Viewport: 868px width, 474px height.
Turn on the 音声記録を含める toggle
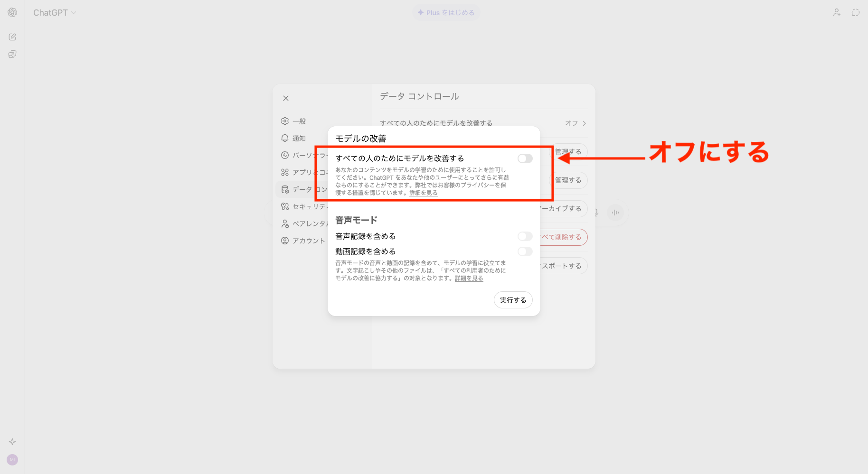click(525, 236)
